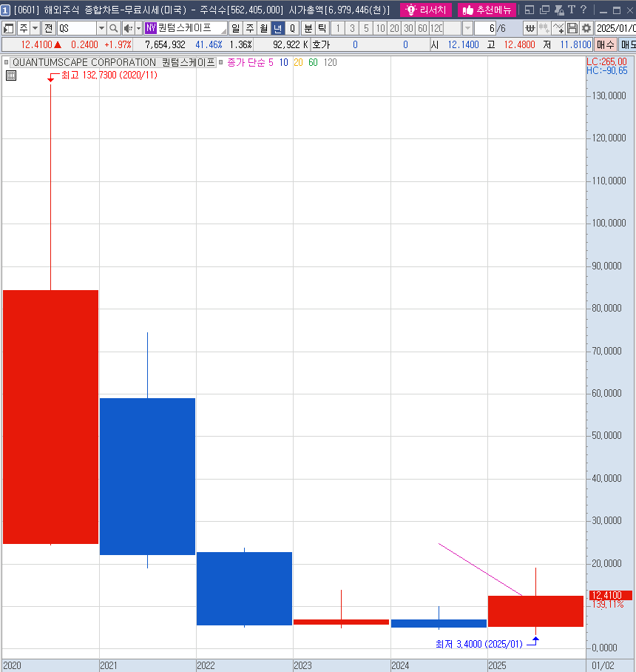The width and height of the screenshot is (636, 672).
Task: Click the magnifier stock search icon
Action: [114, 28]
